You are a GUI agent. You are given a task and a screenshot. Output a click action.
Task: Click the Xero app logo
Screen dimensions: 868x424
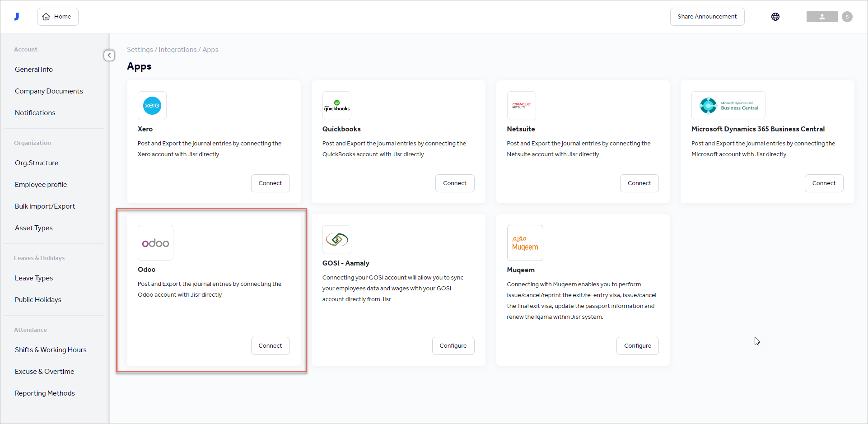pyautogui.click(x=152, y=106)
